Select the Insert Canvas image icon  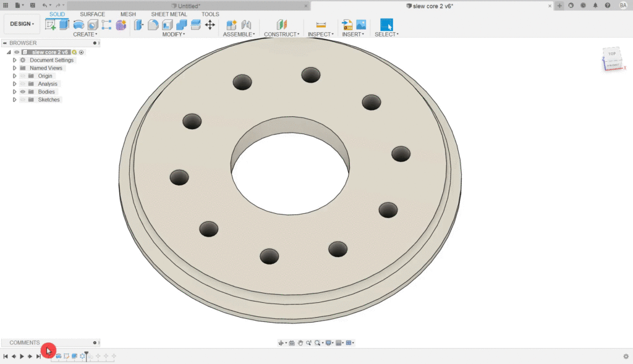(361, 25)
